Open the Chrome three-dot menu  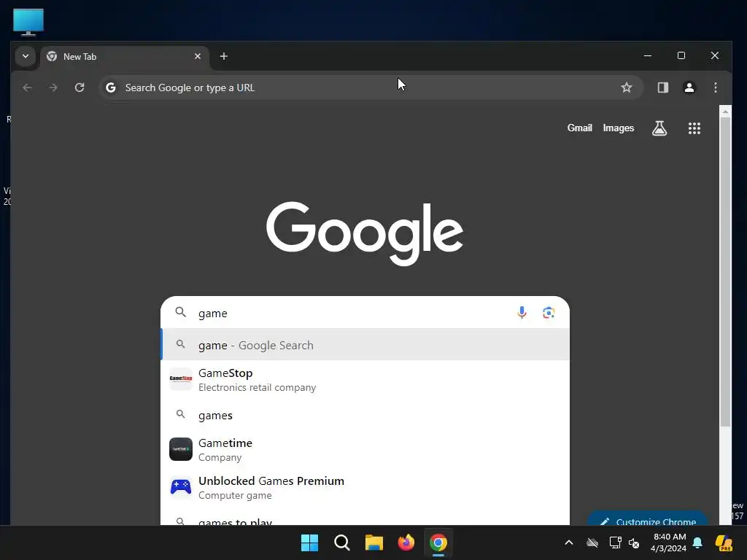[x=715, y=87]
